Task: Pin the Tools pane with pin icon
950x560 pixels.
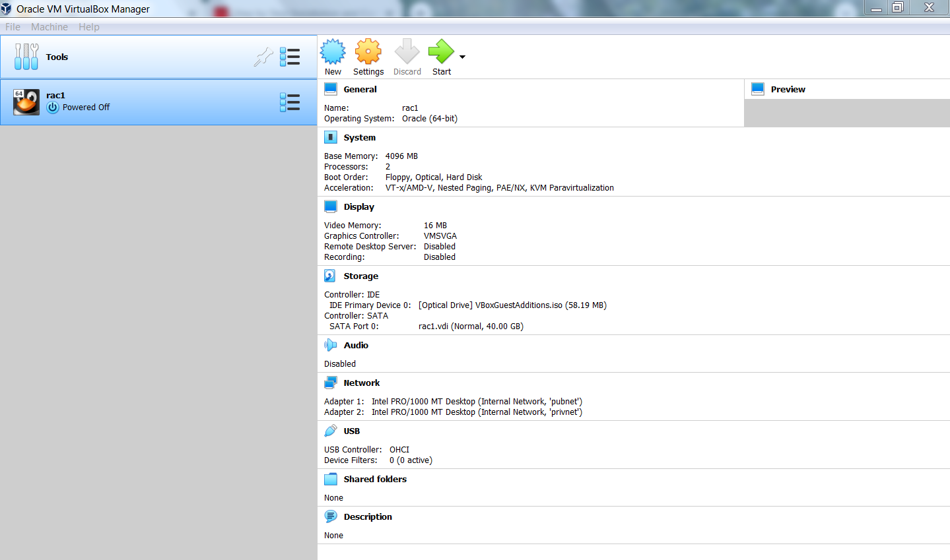Action: pyautogui.click(x=263, y=57)
